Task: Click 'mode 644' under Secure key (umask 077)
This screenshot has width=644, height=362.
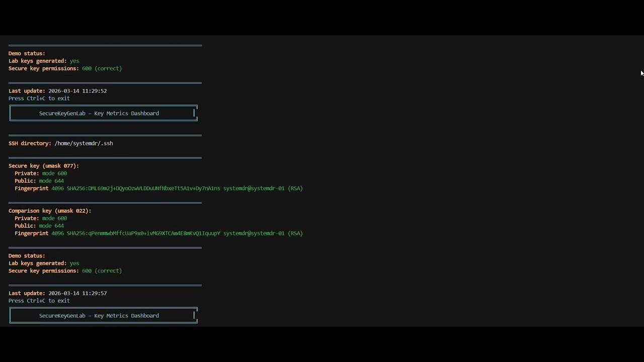Action: [x=51, y=181]
